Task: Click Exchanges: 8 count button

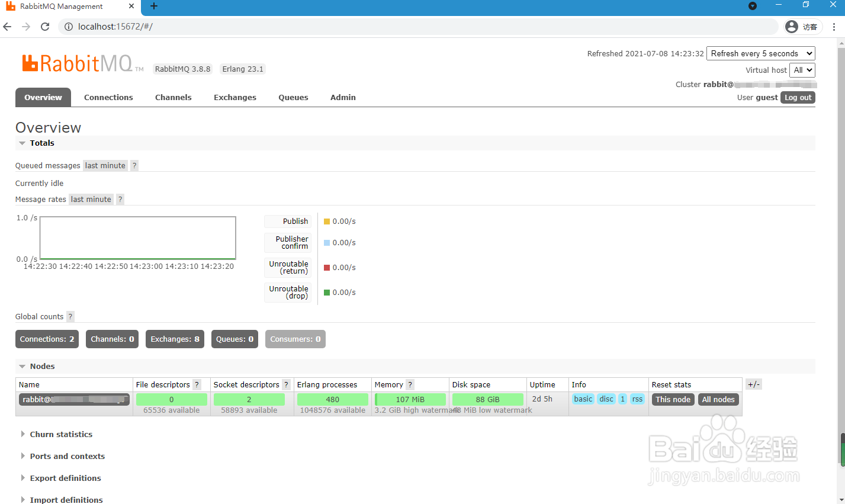Action: point(175,339)
